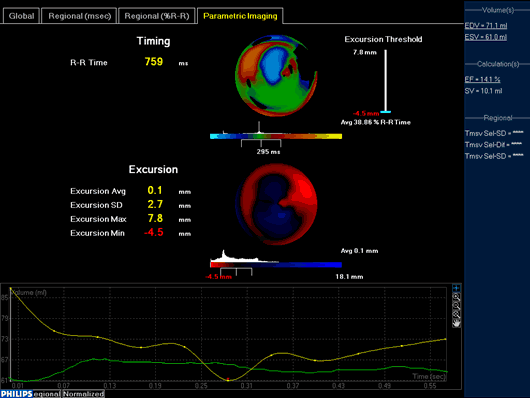Click the white vertical cursor line in graph
Viewport: 531px width, 399px height.
coord(10,334)
